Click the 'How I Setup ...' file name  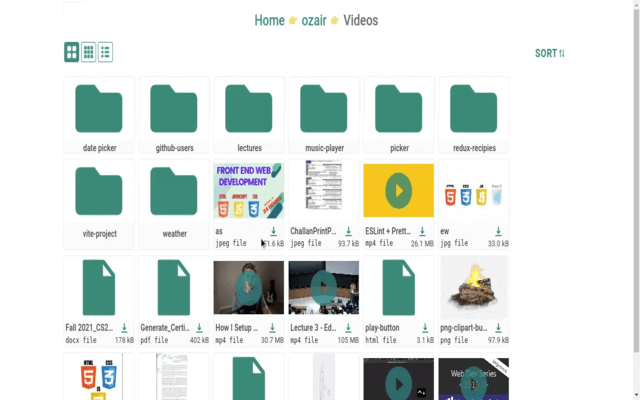[237, 328]
